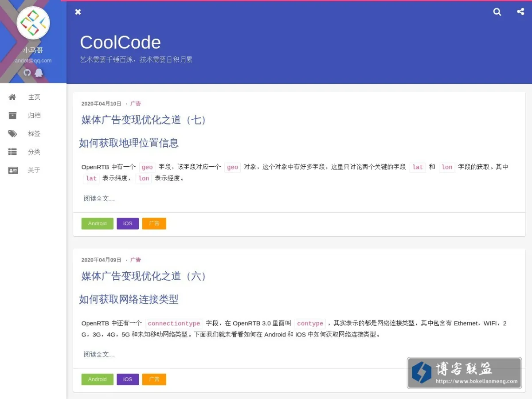Click the orange 广告 tag on the second post
The width and height of the screenshot is (532, 399).
154,379
